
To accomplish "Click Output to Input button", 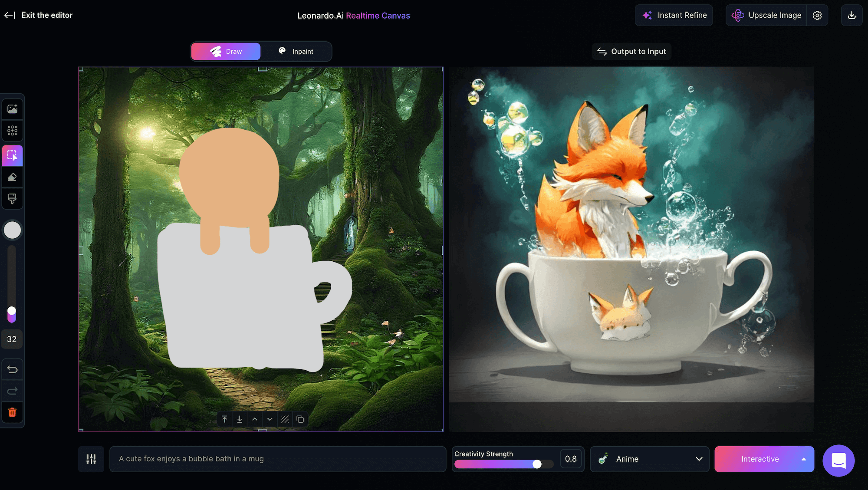I will (x=631, y=52).
